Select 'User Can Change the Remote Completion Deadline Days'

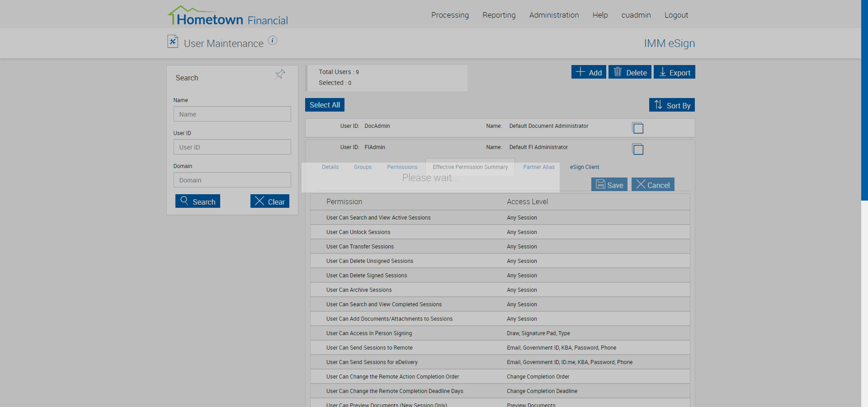click(500, 391)
